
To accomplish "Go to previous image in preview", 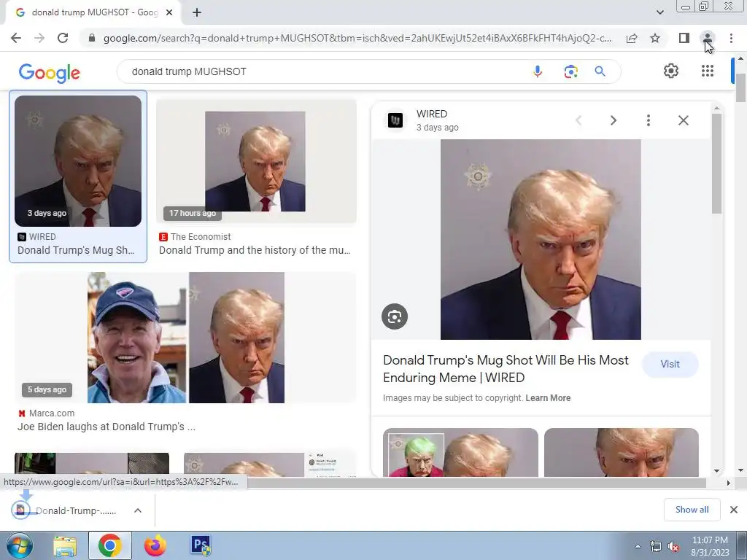I will tap(578, 120).
